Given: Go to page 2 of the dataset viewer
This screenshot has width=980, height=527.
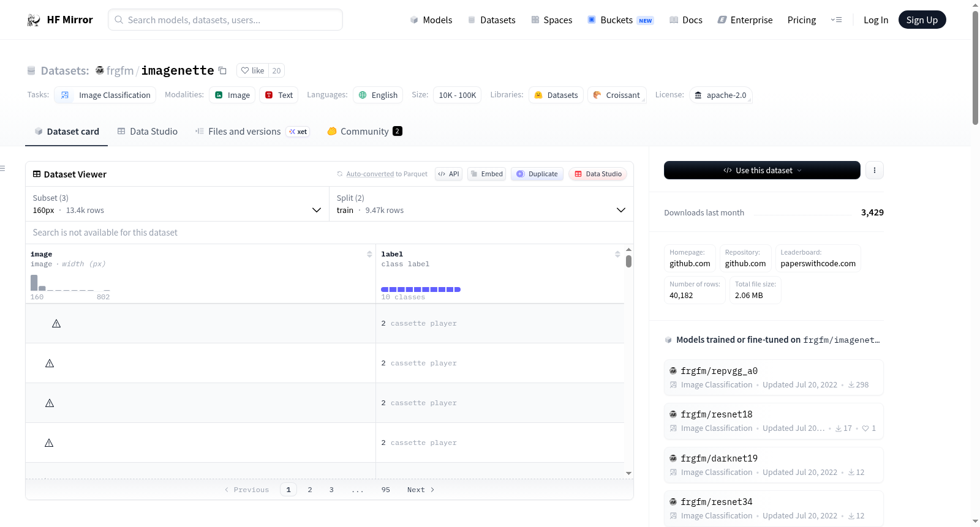Looking at the screenshot, I should tap(310, 490).
